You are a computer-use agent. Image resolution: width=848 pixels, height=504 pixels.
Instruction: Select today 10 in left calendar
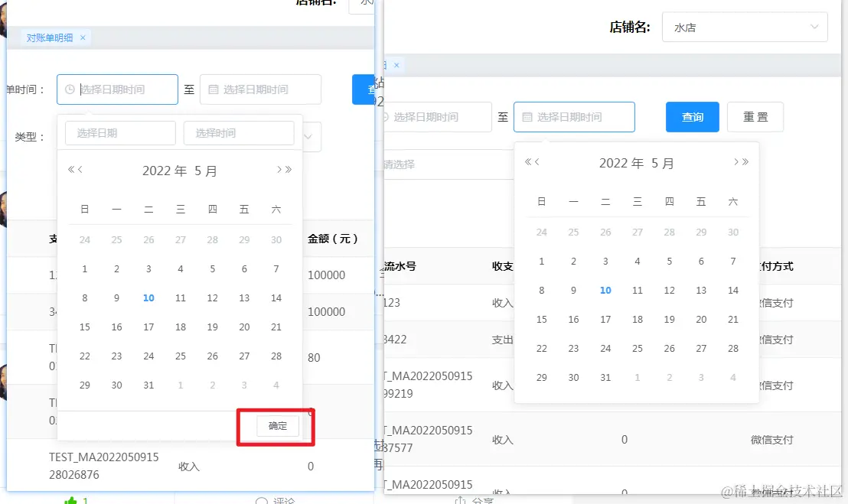pyautogui.click(x=148, y=298)
